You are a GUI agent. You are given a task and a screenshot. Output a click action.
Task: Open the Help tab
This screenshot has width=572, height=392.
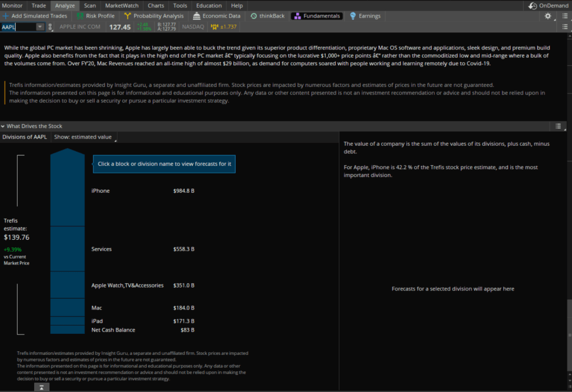[x=237, y=5]
